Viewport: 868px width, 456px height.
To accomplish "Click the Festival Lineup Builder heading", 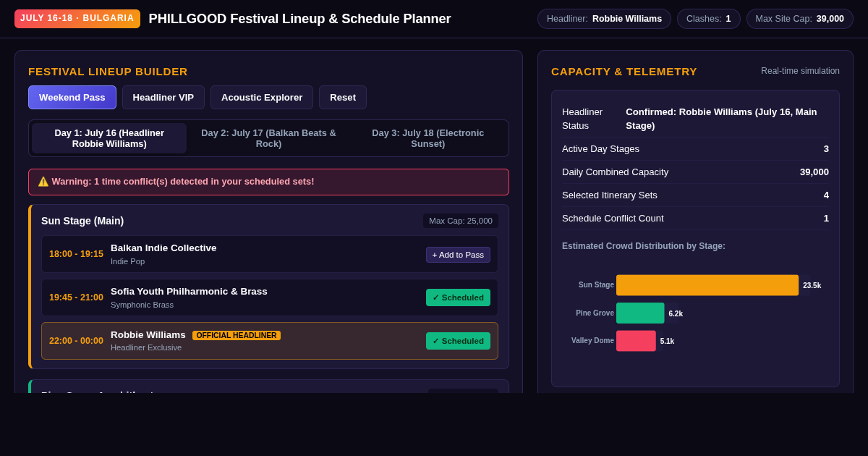I will click(108, 71).
